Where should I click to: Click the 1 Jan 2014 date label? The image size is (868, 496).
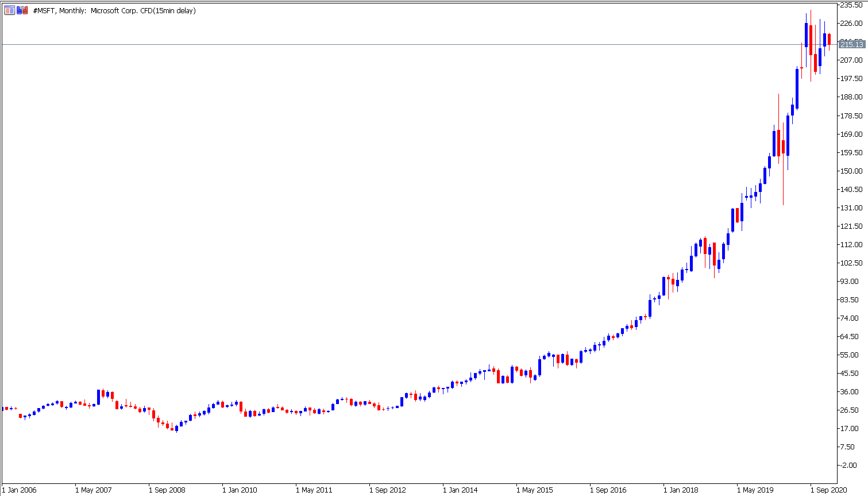click(x=460, y=490)
